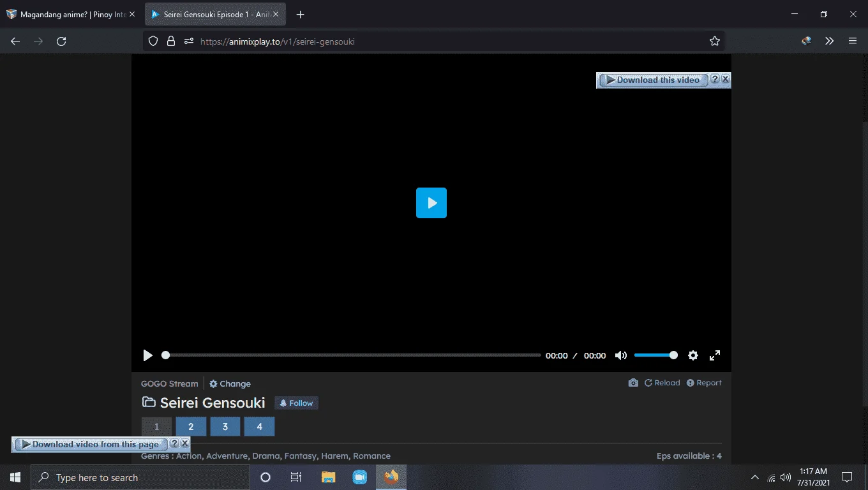Select episode 4
The height and width of the screenshot is (490, 868).
point(259,427)
